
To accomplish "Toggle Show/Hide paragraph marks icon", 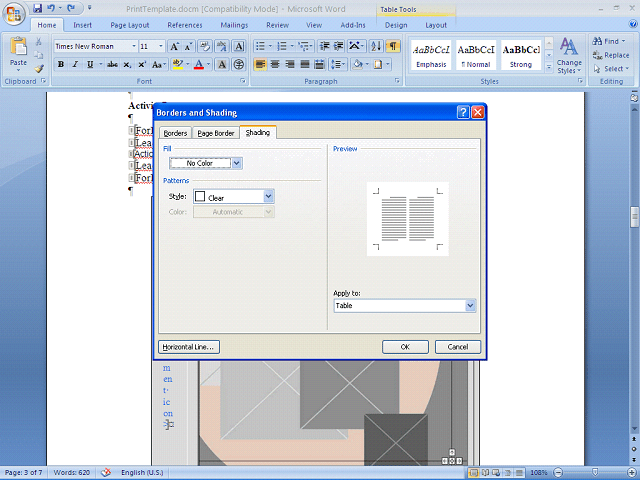I will 393,46.
